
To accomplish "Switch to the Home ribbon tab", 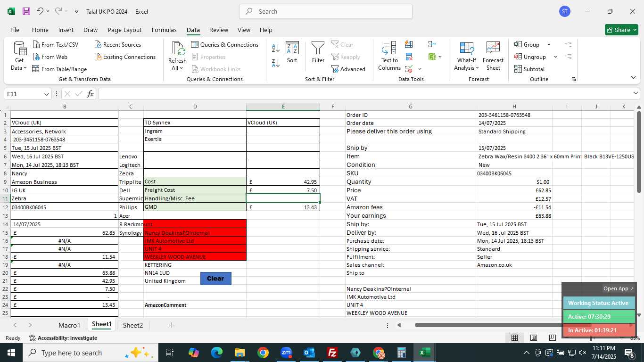I will click(x=40, y=30).
